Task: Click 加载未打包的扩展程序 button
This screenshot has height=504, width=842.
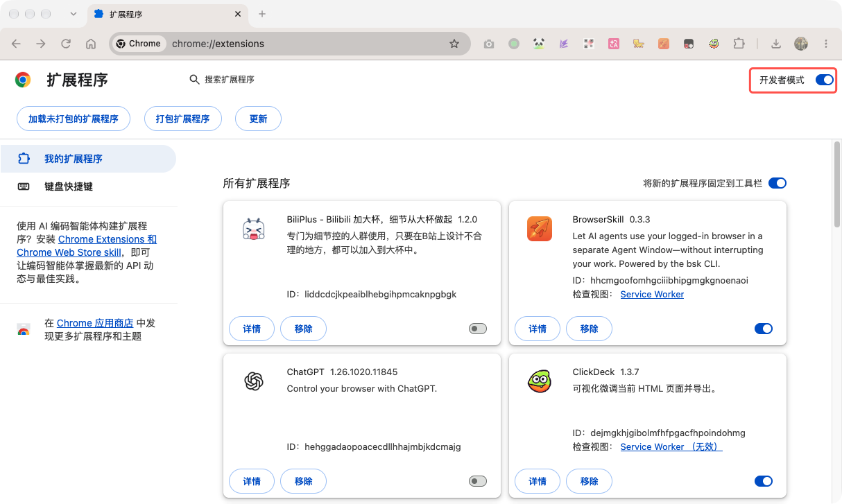Action: coord(74,119)
